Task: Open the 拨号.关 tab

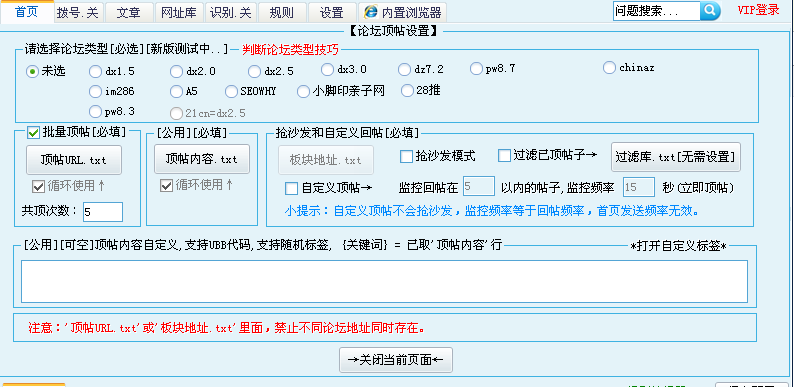Action: pos(78,13)
